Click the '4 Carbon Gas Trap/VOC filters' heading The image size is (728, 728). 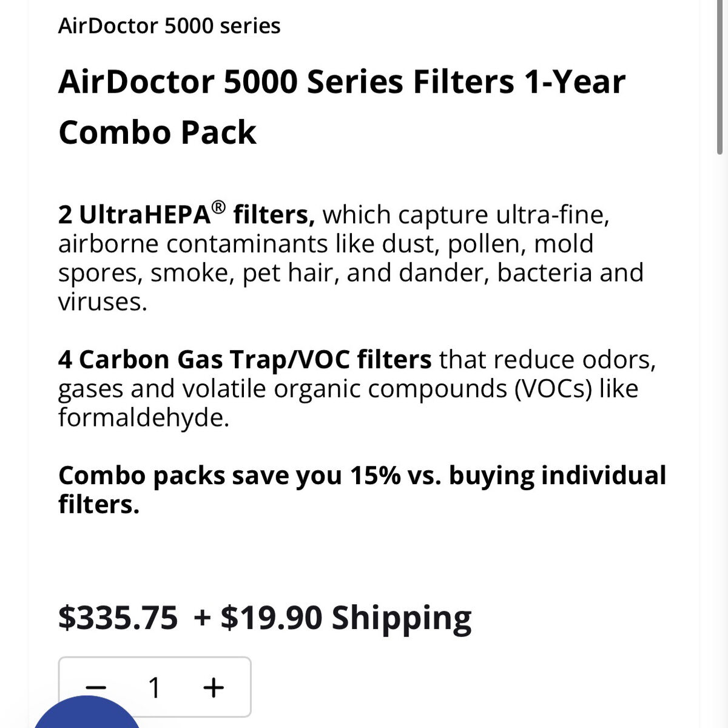(244, 360)
